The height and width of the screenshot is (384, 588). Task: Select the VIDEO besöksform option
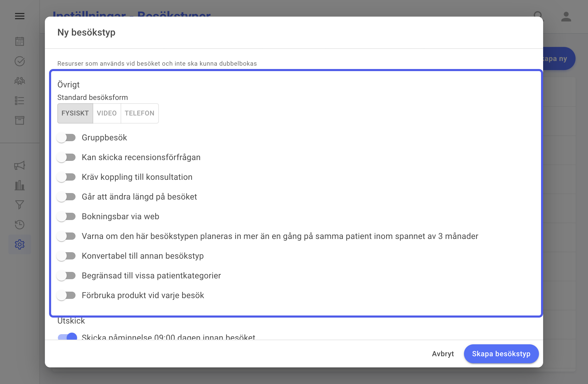(107, 113)
